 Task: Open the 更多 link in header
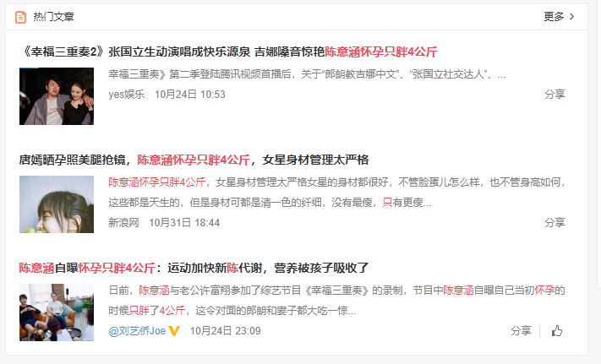coord(554,16)
